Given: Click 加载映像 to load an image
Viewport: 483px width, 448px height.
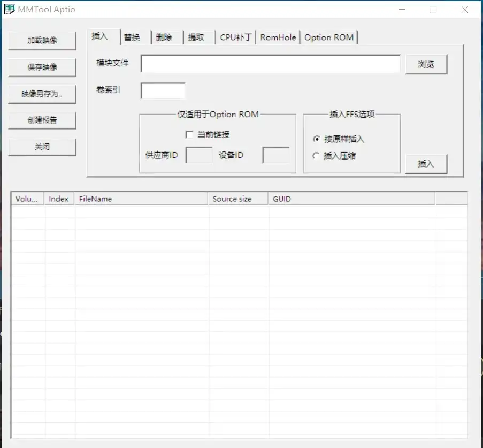Looking at the screenshot, I should [x=42, y=41].
